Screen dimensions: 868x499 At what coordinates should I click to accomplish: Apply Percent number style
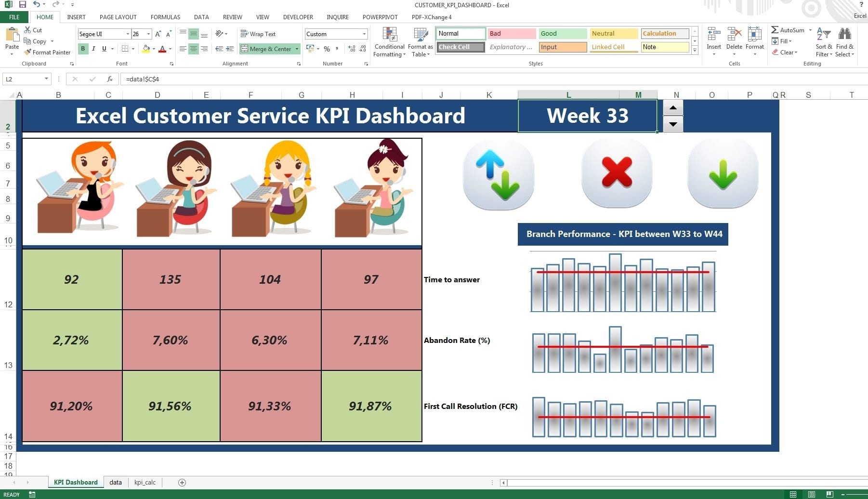pyautogui.click(x=327, y=49)
